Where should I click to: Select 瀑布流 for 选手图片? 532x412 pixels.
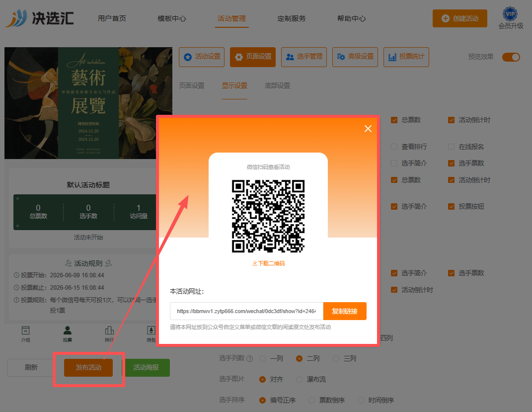299,379
